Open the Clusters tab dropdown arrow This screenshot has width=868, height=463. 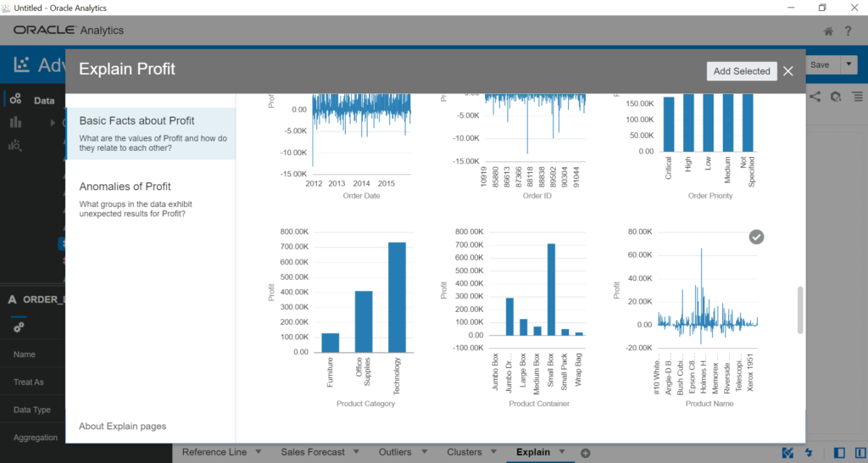point(493,452)
